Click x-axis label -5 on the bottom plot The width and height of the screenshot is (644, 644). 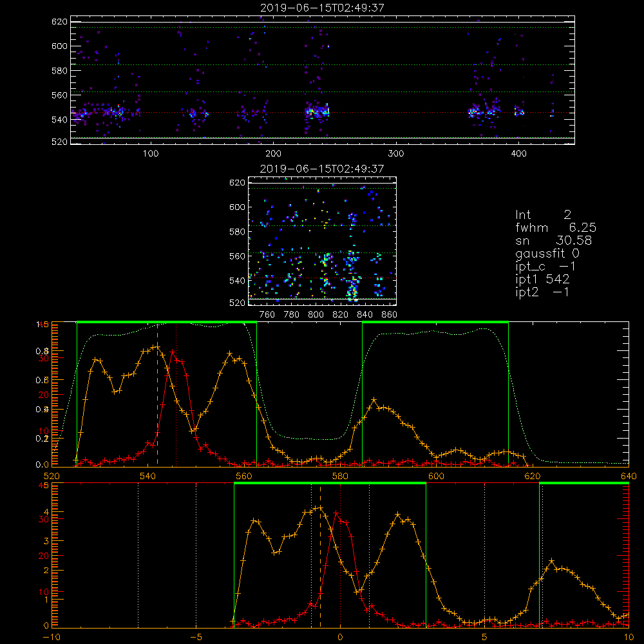196,637
